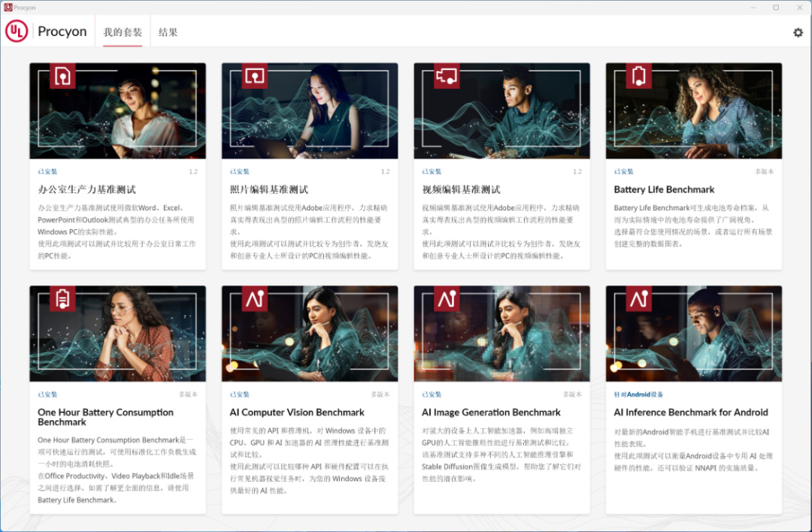Select AI Inference for Android thumbnail image
The image size is (812, 532).
point(694,334)
